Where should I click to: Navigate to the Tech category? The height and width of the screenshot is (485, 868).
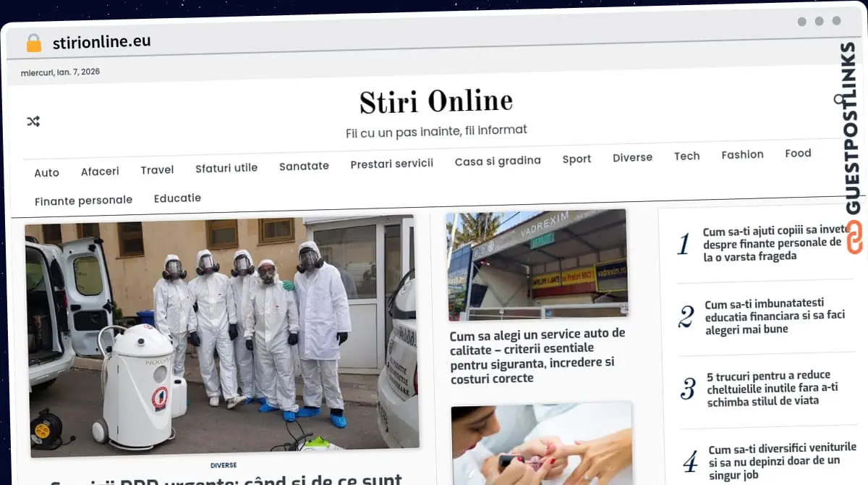(x=686, y=156)
